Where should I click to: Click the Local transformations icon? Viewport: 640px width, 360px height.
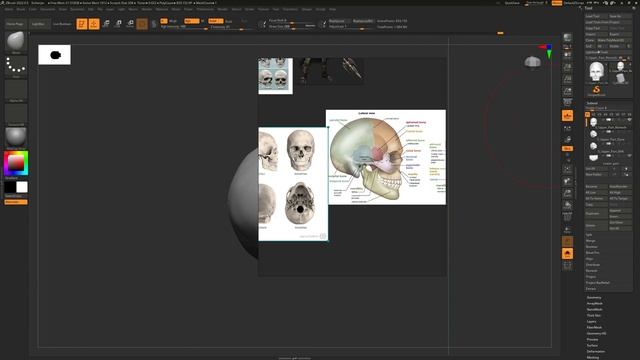567,116
